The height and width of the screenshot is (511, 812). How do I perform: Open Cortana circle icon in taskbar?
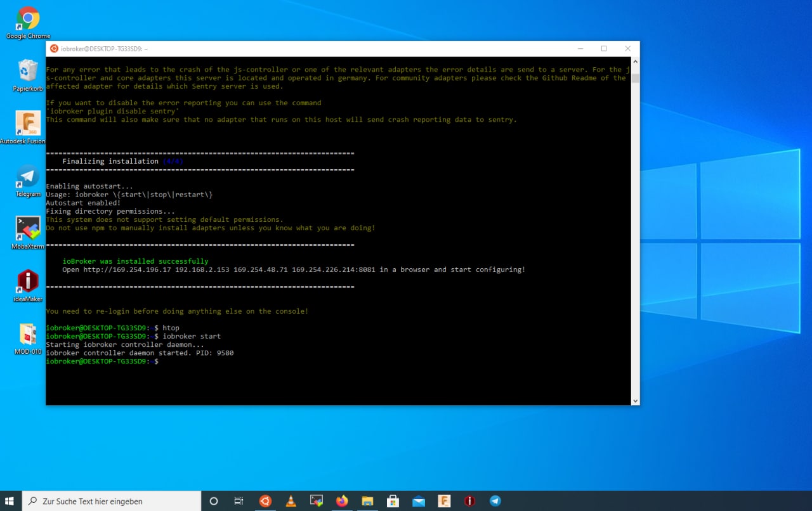point(214,501)
